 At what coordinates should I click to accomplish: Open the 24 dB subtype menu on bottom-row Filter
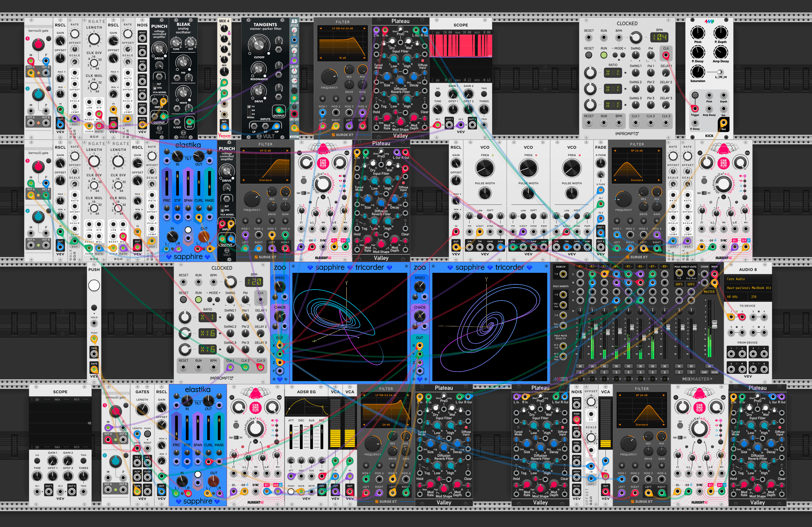pyautogui.click(x=386, y=425)
